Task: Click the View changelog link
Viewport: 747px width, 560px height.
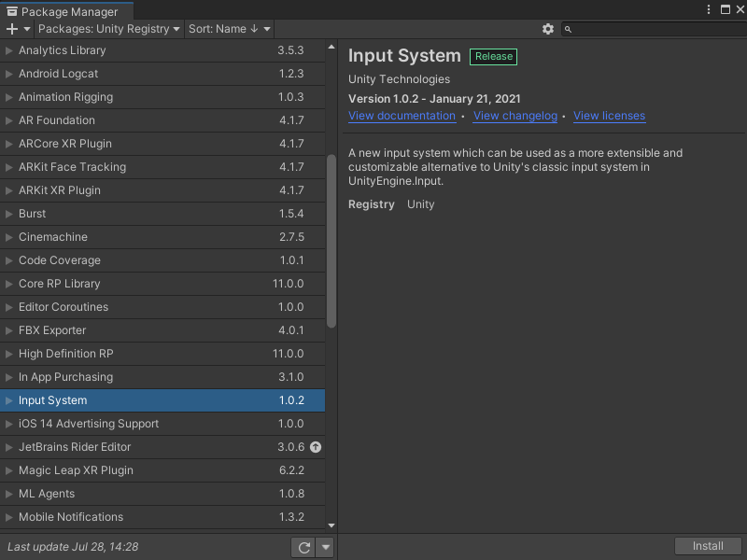Action: point(514,116)
